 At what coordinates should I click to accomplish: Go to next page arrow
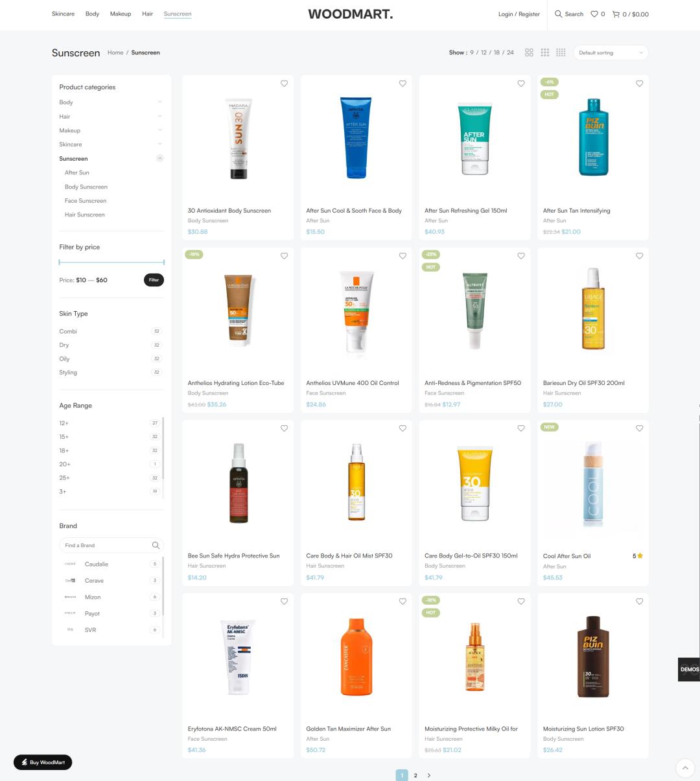429,775
